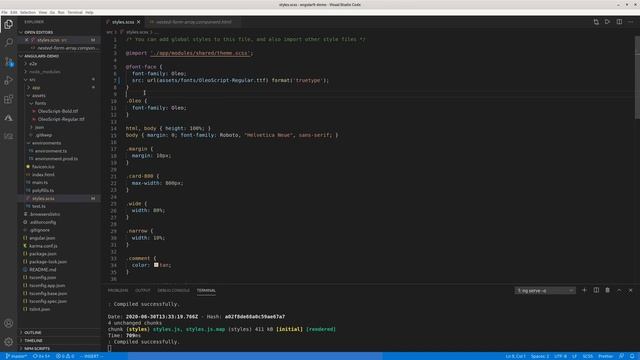Viewport: 640px width, 360px height.
Task: Open the Remote Explorer view
Action: click(9, 136)
